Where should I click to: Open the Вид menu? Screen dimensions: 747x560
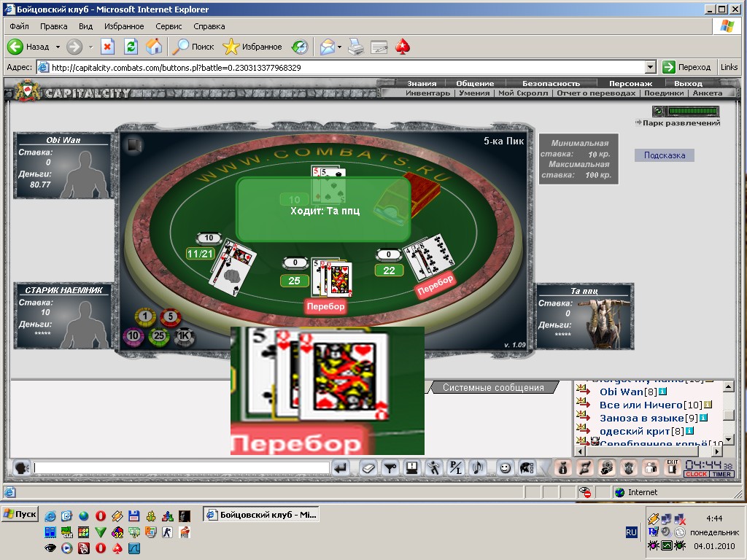coord(86,26)
